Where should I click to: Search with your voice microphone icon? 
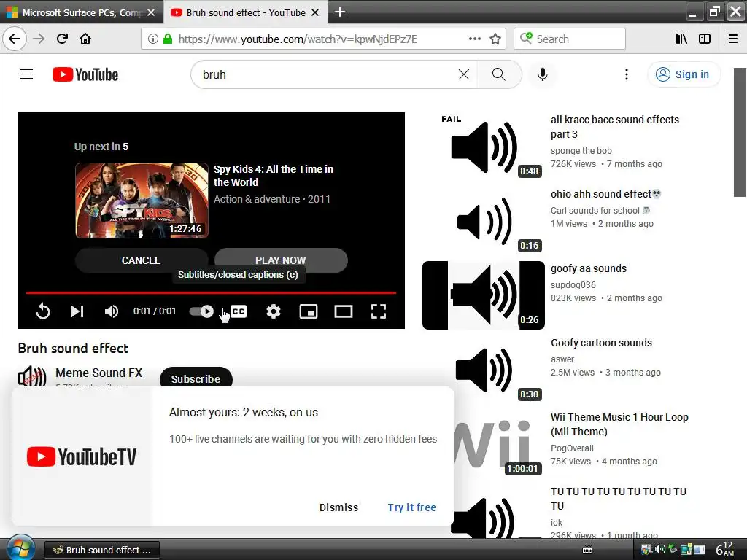[542, 74]
